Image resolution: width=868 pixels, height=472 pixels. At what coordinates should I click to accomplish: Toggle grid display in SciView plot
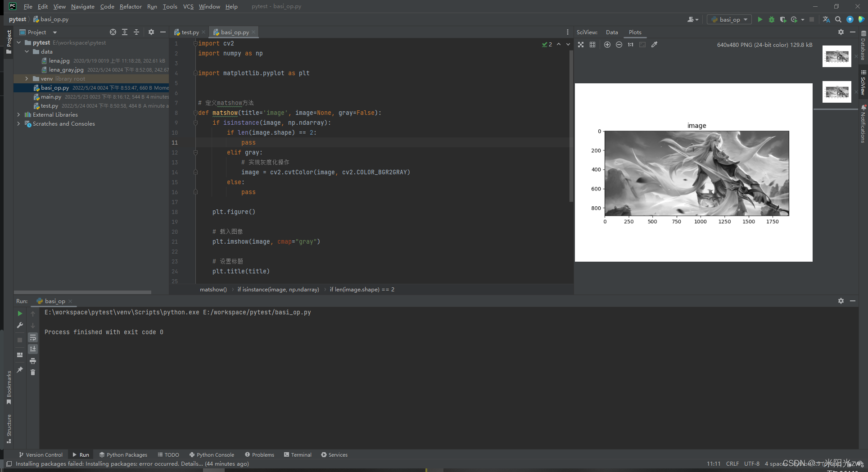(592, 45)
